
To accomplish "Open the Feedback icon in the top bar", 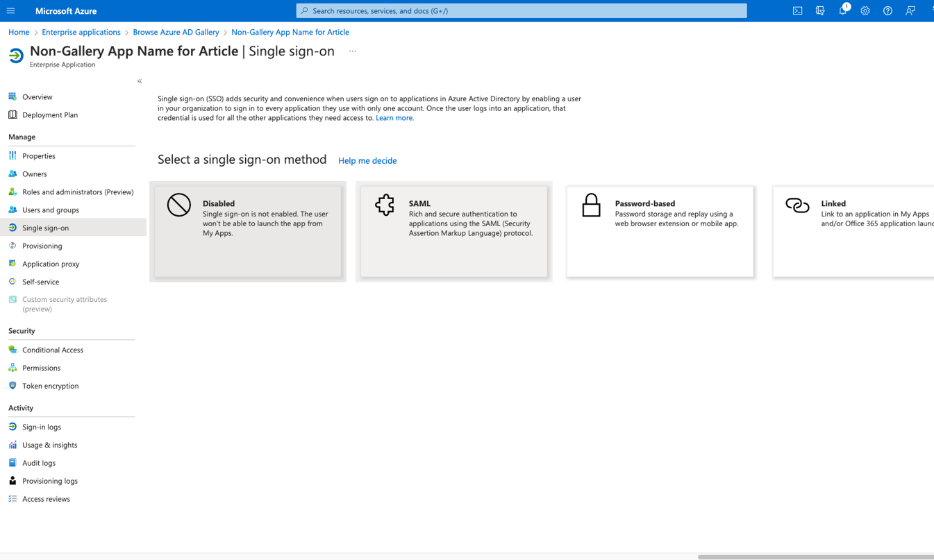I will point(910,10).
